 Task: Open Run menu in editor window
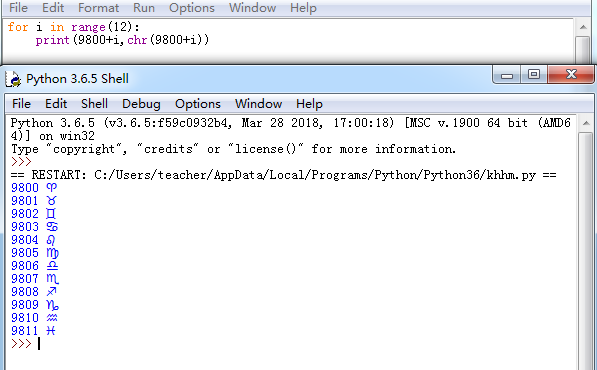[144, 8]
